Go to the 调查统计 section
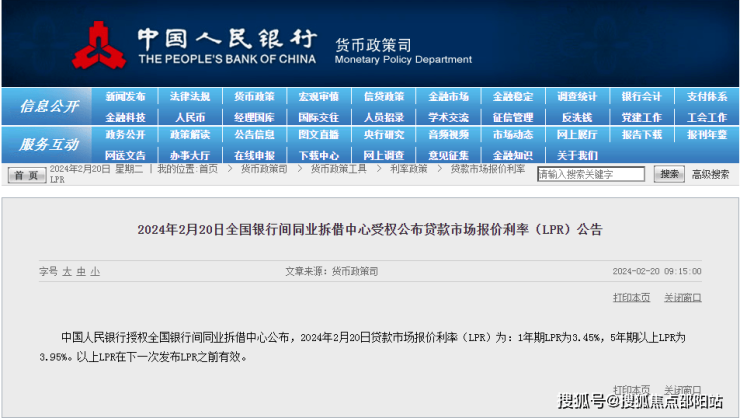Image resolution: width=740 pixels, height=418 pixels. [577, 97]
